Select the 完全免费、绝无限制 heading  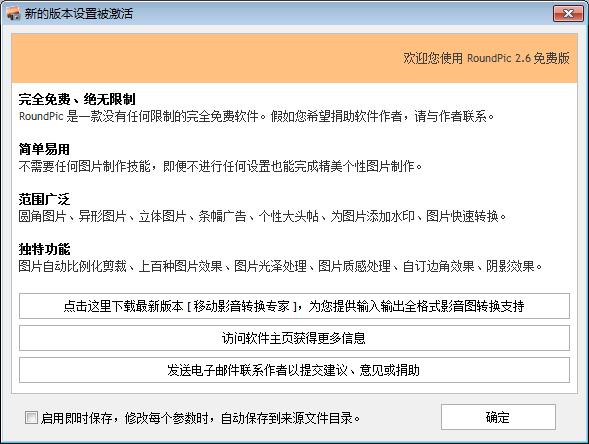coord(77,99)
